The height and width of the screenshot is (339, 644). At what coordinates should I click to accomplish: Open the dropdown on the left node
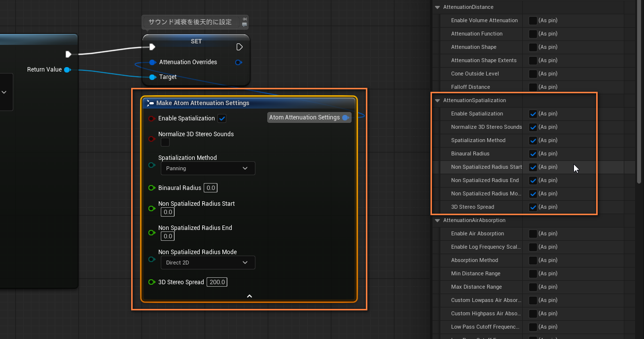4,92
